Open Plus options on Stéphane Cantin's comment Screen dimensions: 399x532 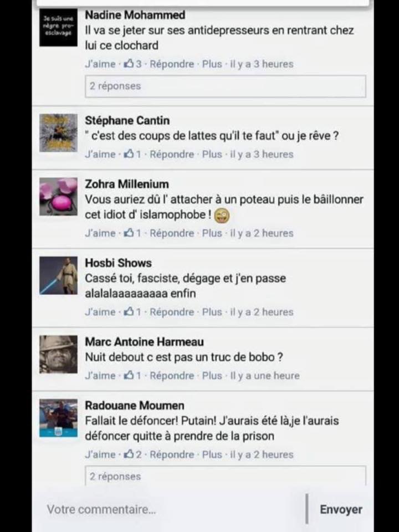coord(212,154)
